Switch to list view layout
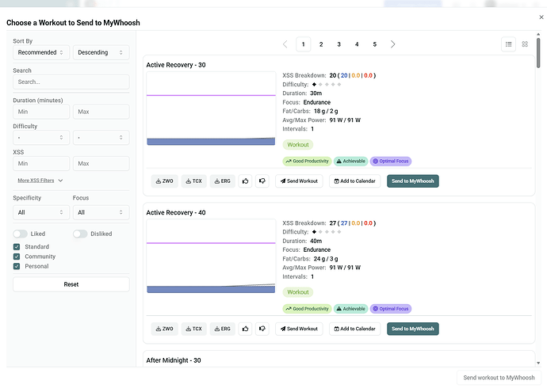 pyautogui.click(x=509, y=44)
